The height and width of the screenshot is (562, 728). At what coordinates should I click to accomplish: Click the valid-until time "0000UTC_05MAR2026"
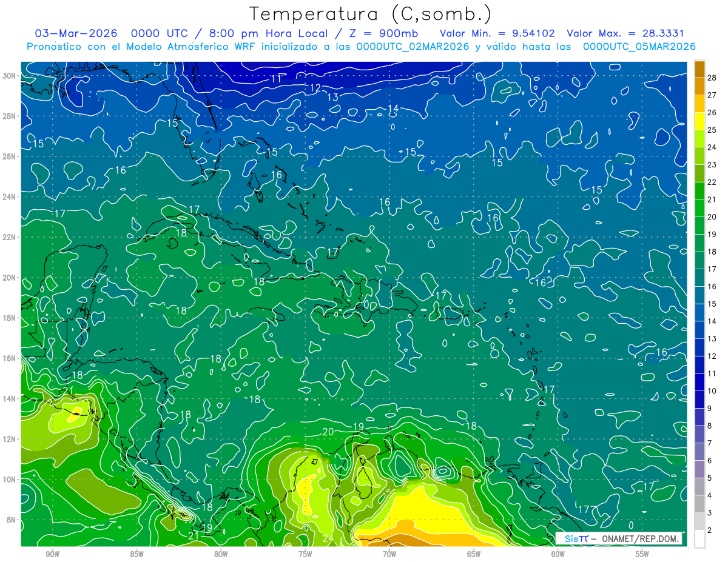tap(639, 46)
